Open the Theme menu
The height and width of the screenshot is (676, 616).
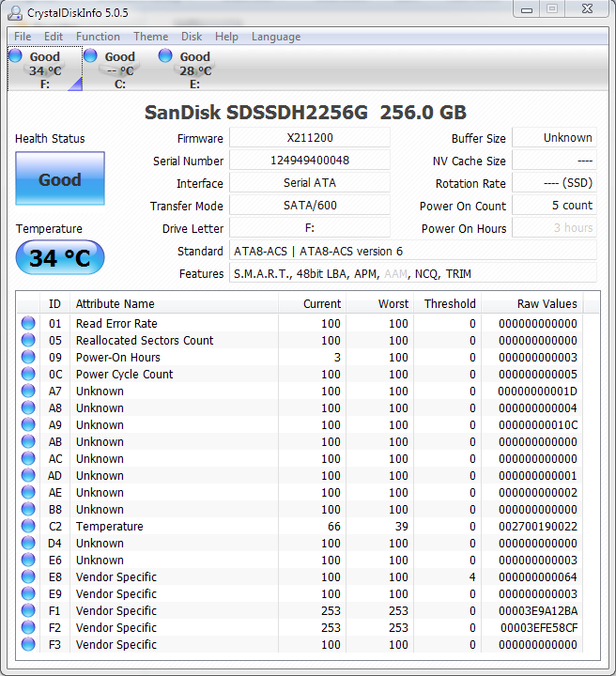[x=150, y=37]
